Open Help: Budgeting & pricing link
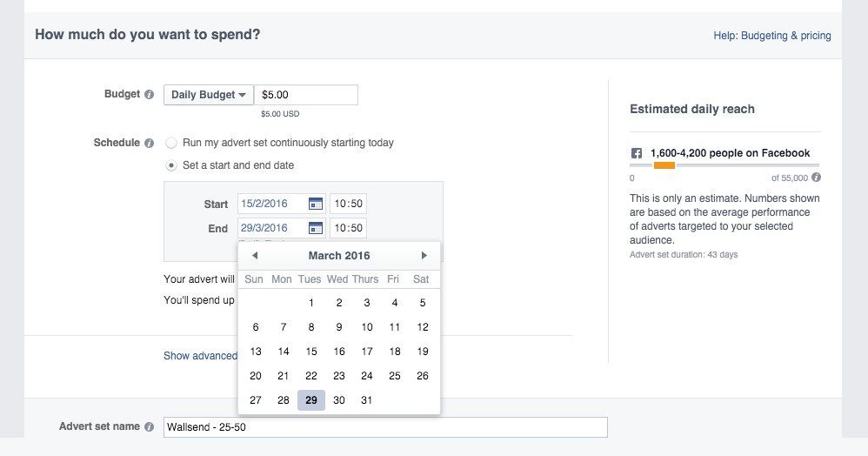The image size is (868, 456). pyautogui.click(x=771, y=36)
